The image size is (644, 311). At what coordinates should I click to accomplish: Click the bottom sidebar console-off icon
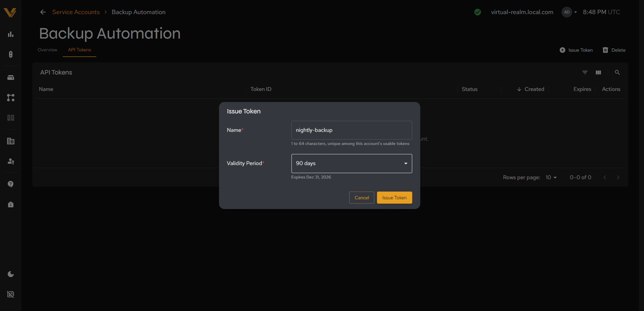11,294
